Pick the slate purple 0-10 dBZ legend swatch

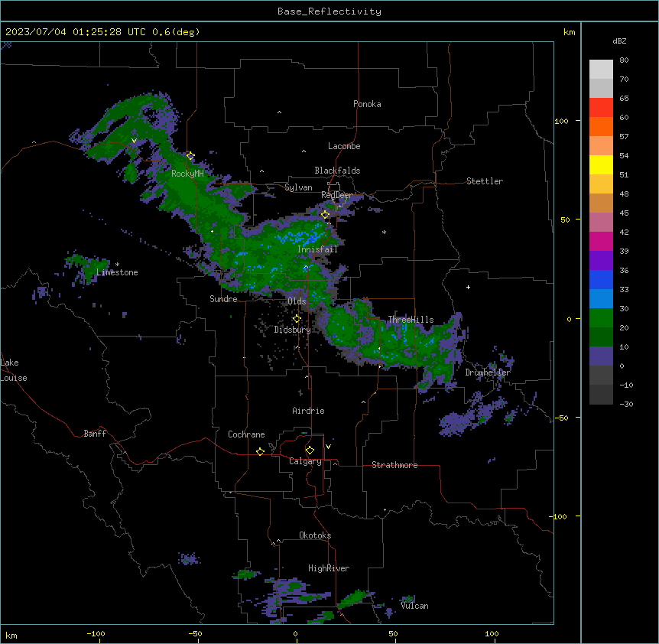[601, 356]
